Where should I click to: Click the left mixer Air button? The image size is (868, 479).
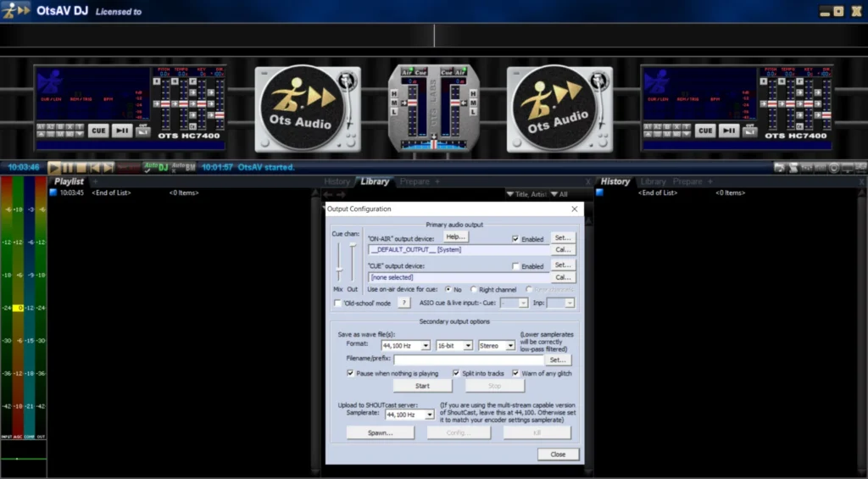click(x=408, y=73)
